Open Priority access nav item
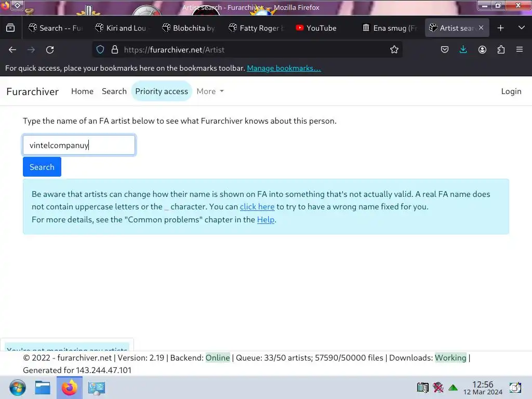The width and height of the screenshot is (532, 399). tap(162, 91)
